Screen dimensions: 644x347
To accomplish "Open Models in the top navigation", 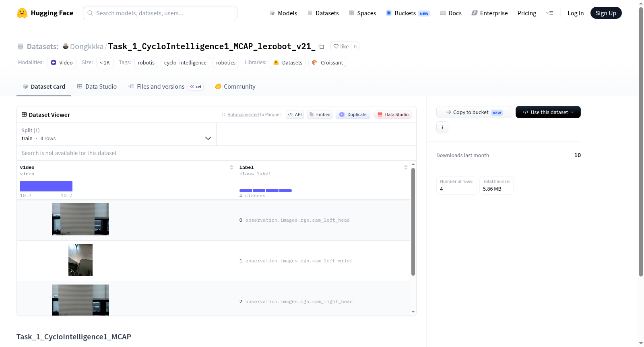I will coord(283,13).
